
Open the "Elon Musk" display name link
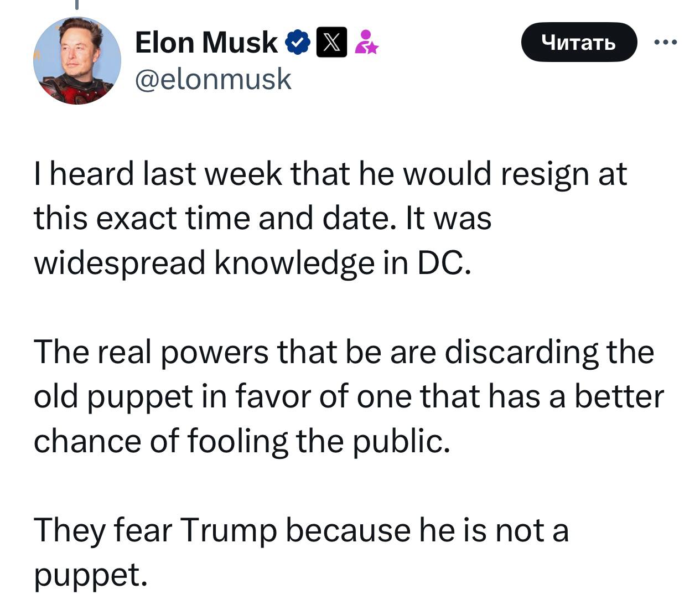pos(206,43)
